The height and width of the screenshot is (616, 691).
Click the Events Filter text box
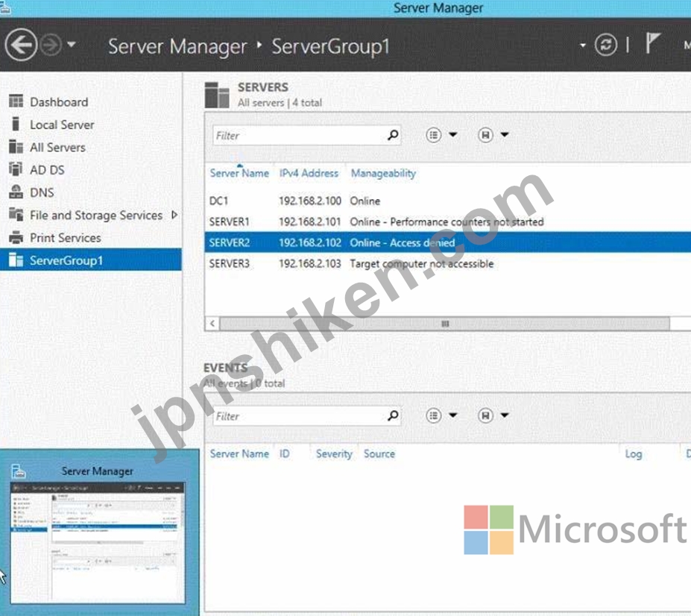[x=299, y=416]
